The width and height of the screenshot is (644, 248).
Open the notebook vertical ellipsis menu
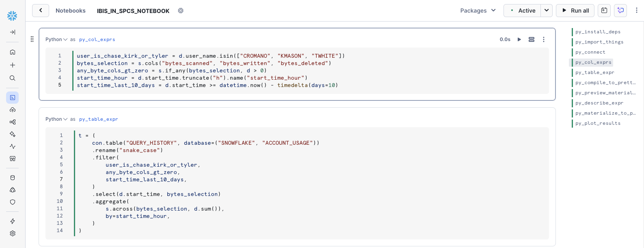(x=636, y=11)
